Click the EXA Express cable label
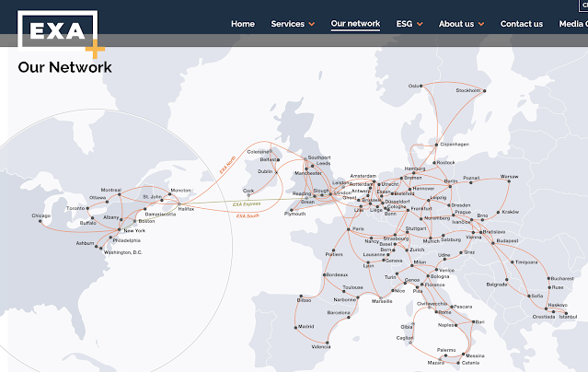Viewport: 588px width, 372px height. (247, 204)
